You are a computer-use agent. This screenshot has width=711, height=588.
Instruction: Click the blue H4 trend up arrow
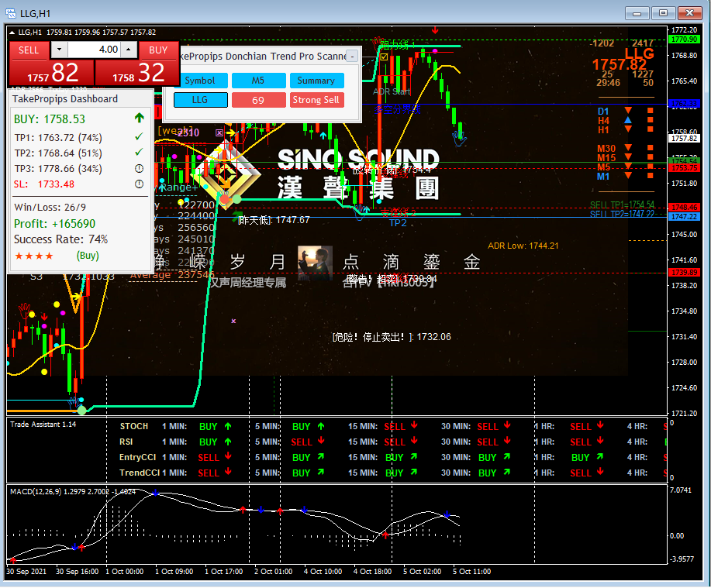(x=628, y=120)
